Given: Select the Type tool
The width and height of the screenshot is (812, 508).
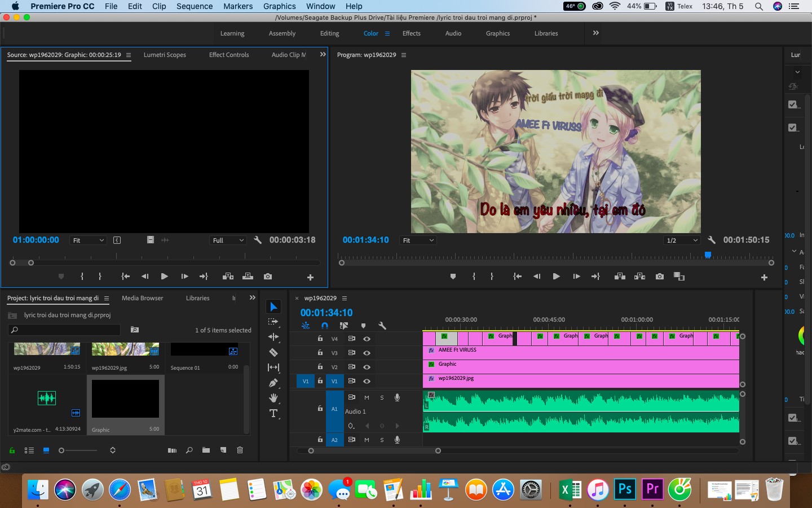Looking at the screenshot, I should point(273,413).
